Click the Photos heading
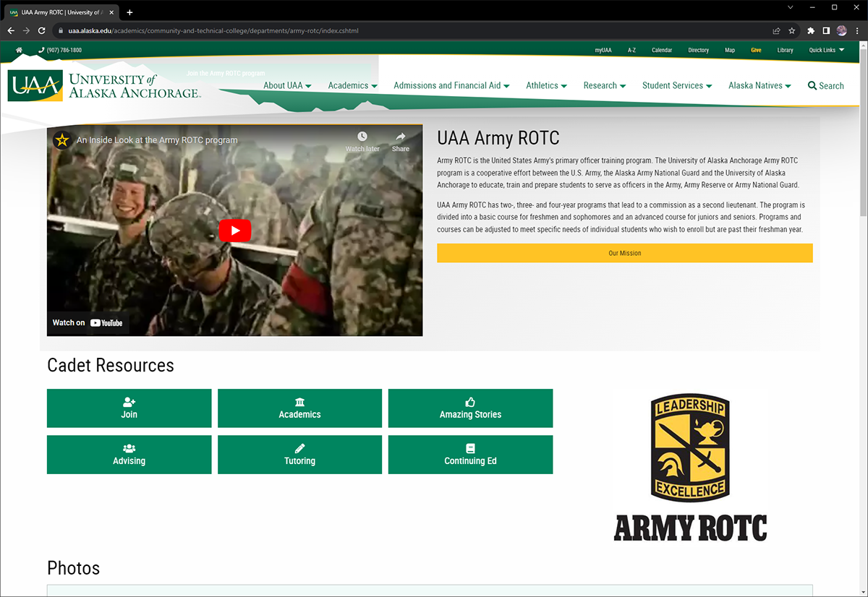This screenshot has height=597, width=868. (x=73, y=567)
